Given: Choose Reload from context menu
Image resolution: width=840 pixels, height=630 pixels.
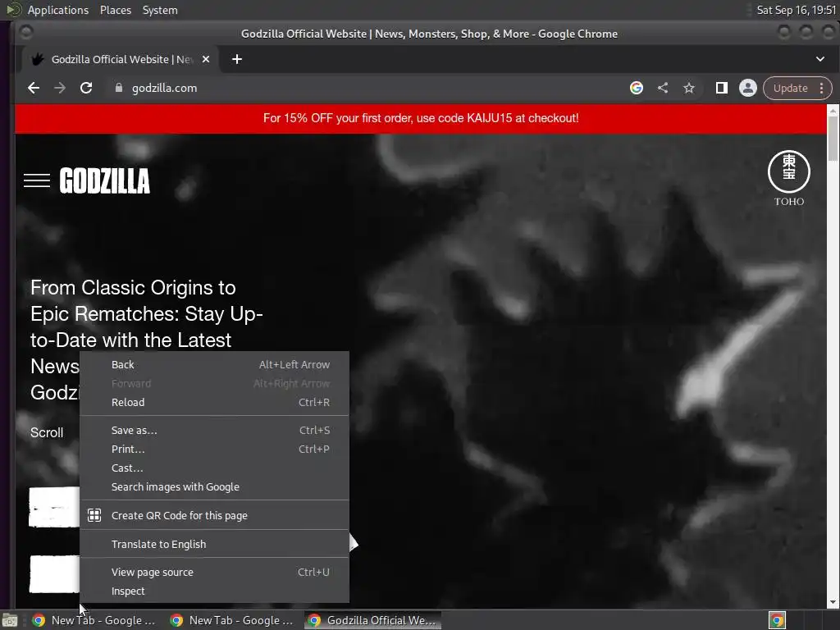Looking at the screenshot, I should (214, 402).
